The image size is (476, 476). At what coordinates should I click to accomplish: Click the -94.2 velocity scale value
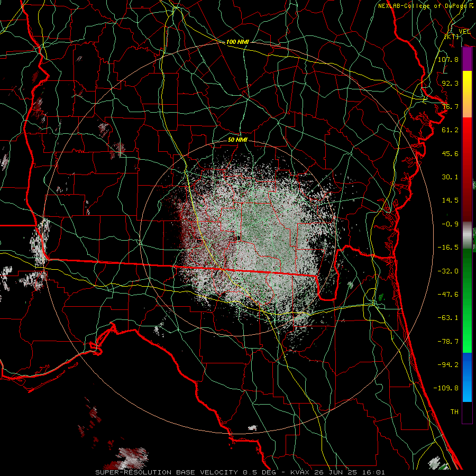tap(448, 365)
